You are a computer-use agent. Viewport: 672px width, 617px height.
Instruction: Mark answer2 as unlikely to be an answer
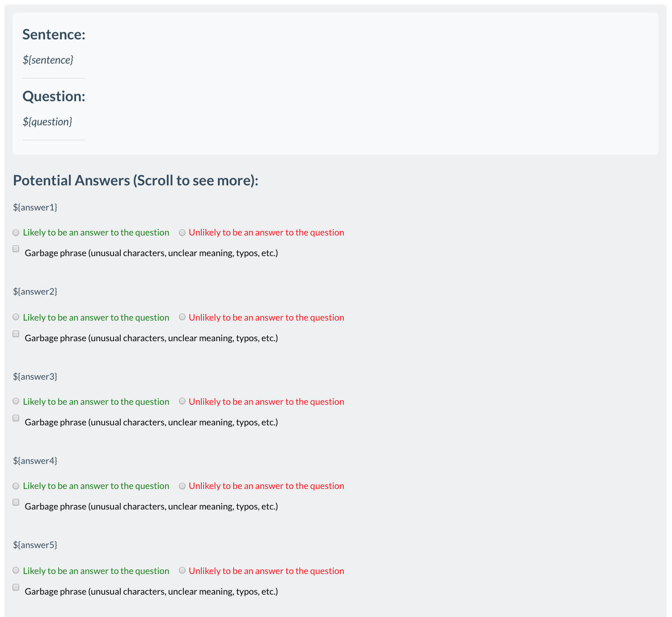pos(182,317)
